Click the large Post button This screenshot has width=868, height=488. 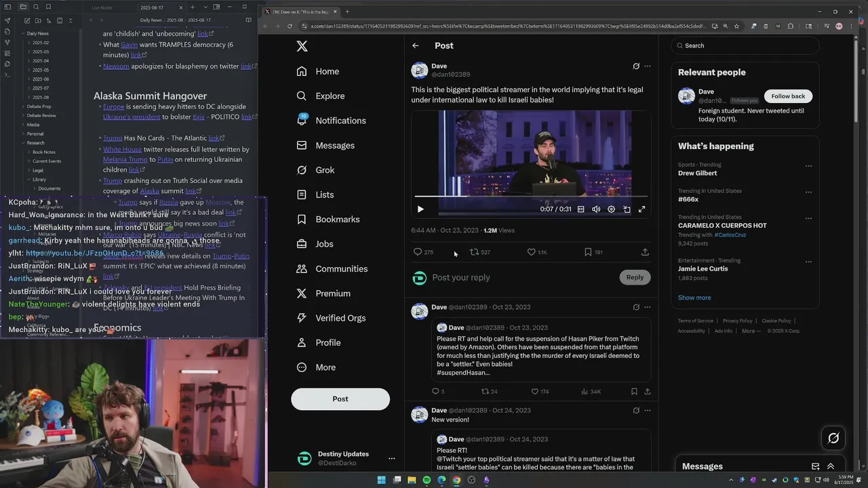tap(340, 399)
